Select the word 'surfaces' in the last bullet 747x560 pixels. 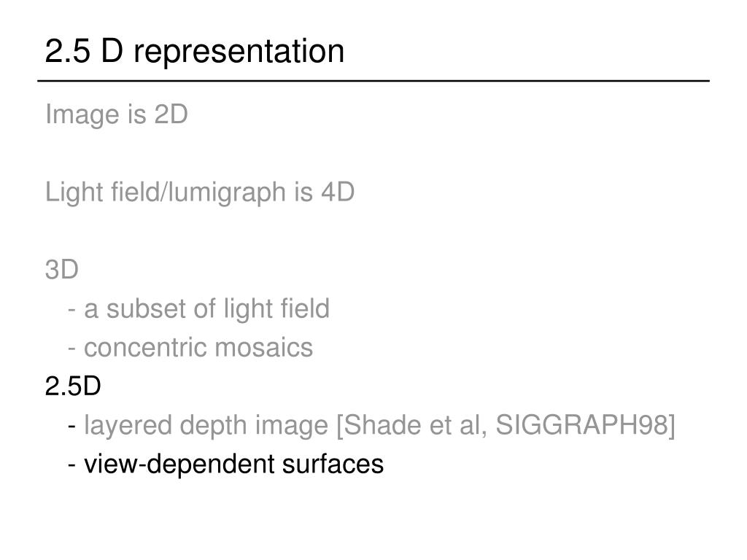click(x=333, y=464)
